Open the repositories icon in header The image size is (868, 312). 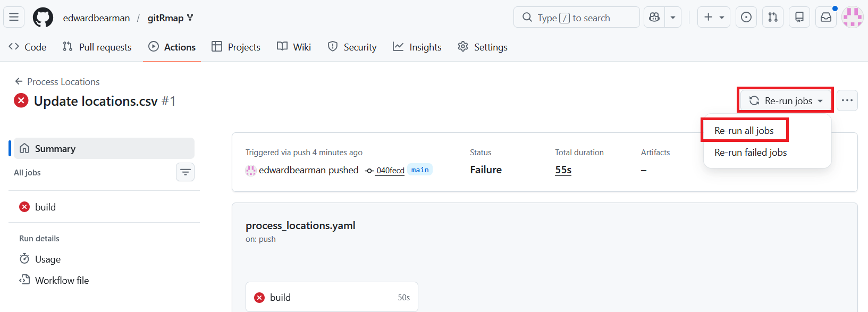pos(799,18)
